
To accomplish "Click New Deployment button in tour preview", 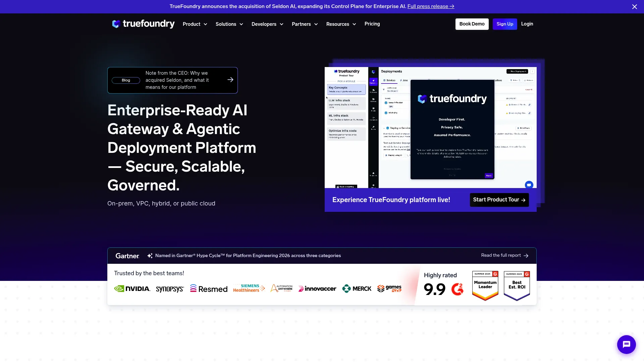I will click(517, 71).
